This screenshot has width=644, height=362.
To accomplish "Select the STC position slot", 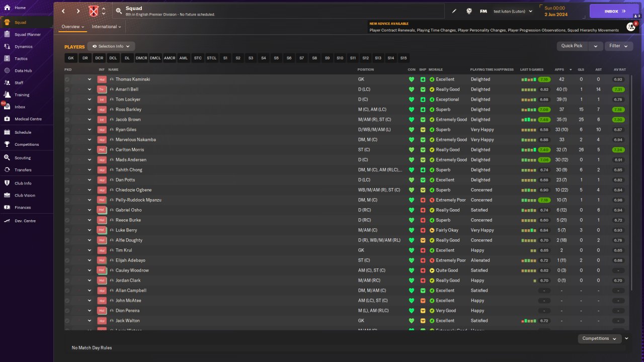I will (x=198, y=58).
